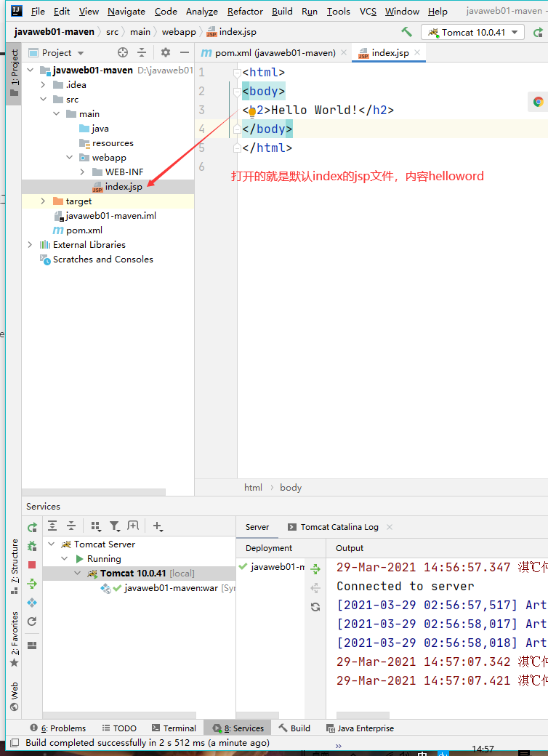Viewport: 548px width, 756px height.
Task: Click the Add Service plus icon
Action: (158, 526)
